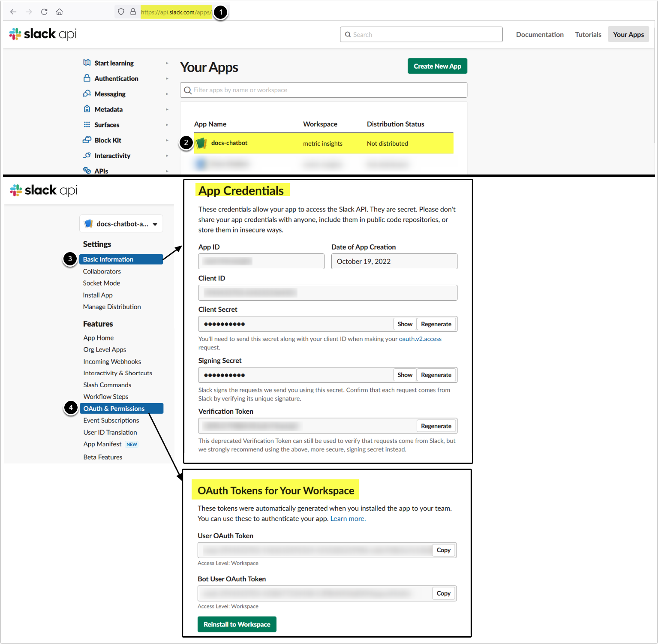Click the APIs icon in sidebar

[x=87, y=170]
